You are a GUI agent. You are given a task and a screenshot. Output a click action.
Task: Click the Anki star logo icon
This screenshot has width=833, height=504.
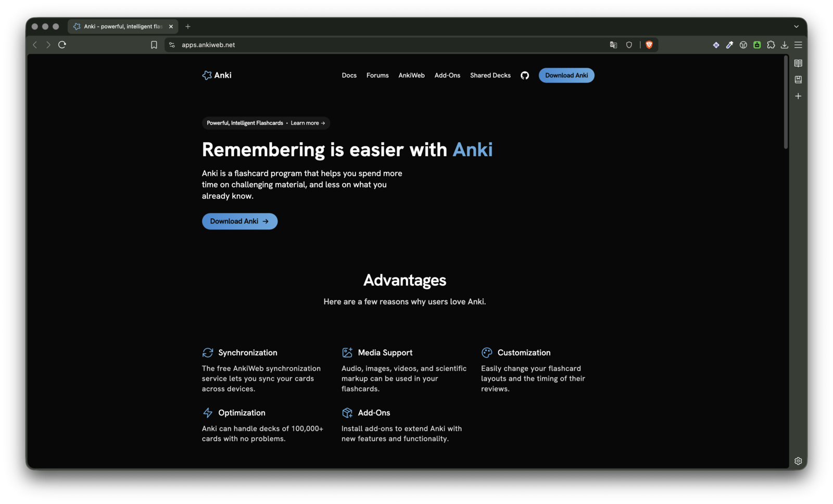point(207,75)
